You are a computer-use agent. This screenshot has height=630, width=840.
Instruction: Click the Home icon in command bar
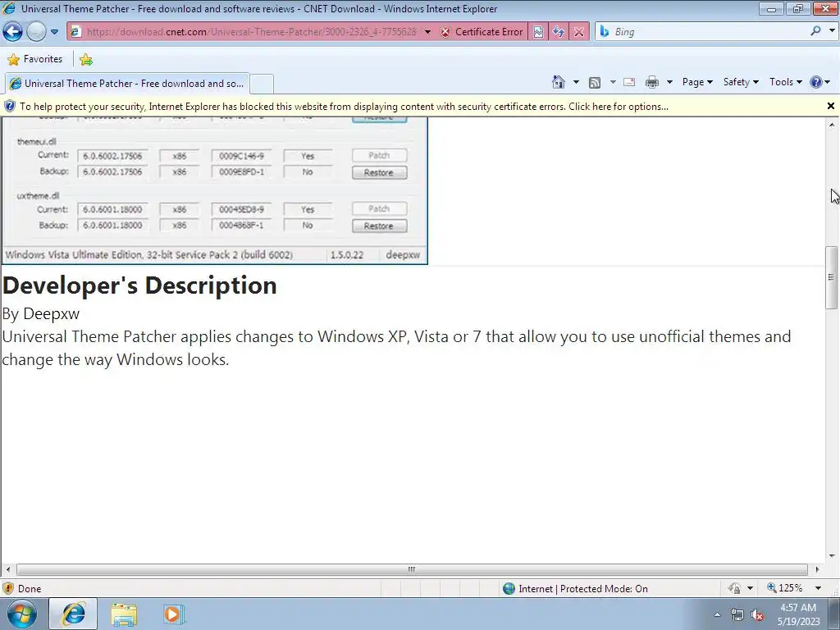click(558, 82)
